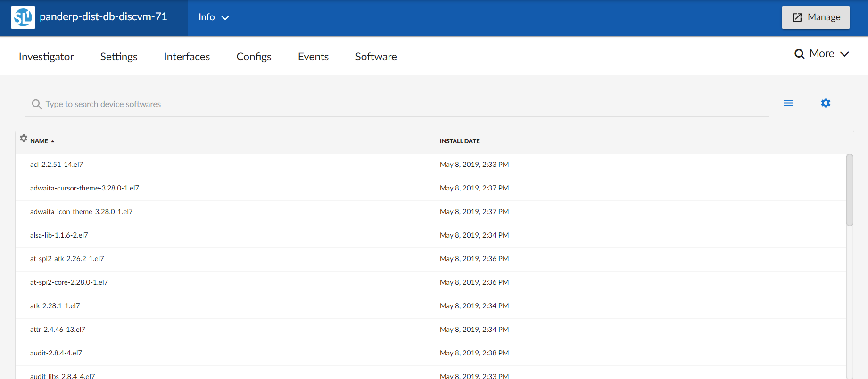Click the device name panderp-dist-db-discvm-71

click(x=103, y=17)
